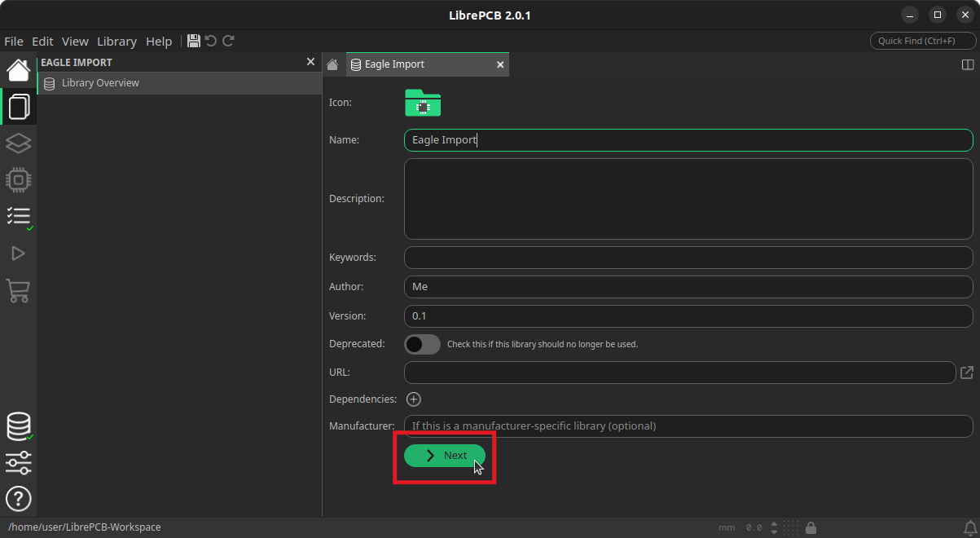
Task: Open the Layers panel in the sidebar
Action: click(19, 143)
